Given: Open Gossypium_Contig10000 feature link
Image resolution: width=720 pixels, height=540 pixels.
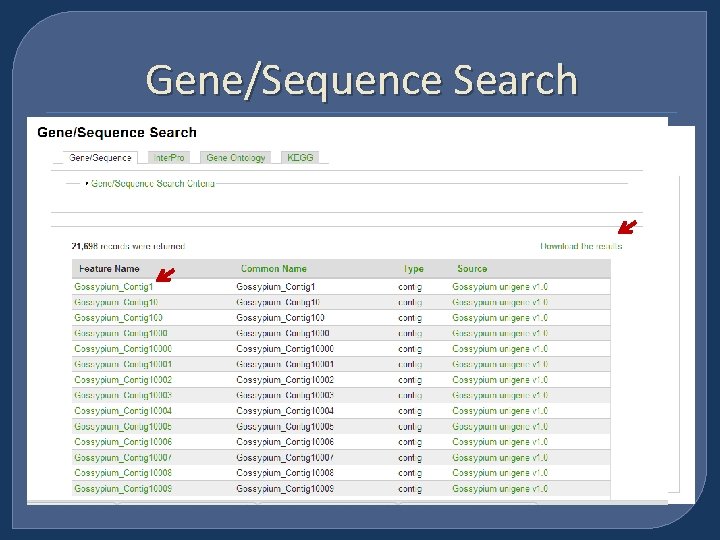Looking at the screenshot, I should (123, 349).
